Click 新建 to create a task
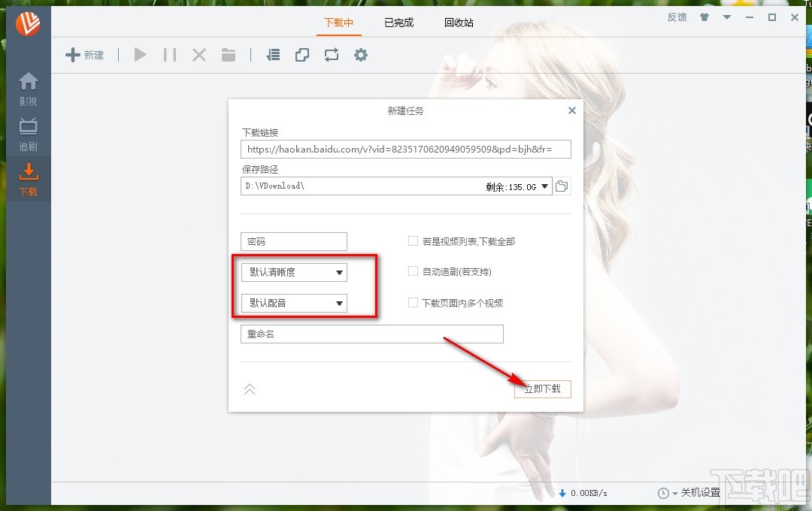The width and height of the screenshot is (812, 511). 84,55
